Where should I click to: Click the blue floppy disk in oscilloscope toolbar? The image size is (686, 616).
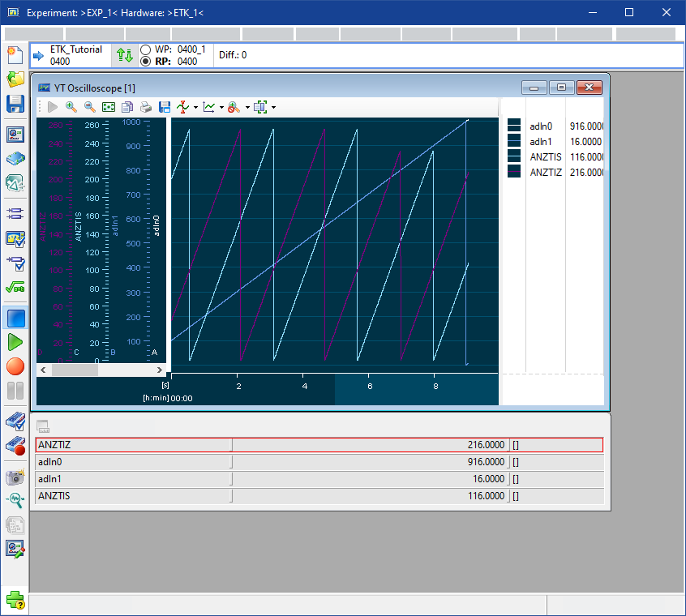[165, 107]
